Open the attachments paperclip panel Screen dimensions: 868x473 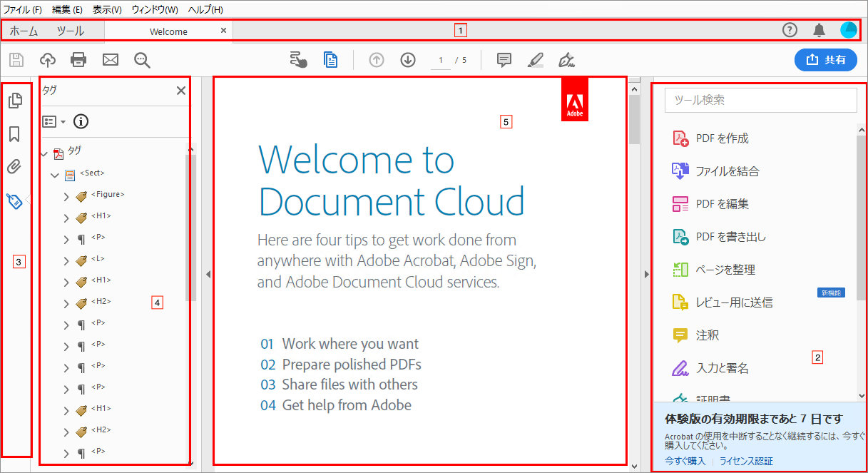point(14,168)
